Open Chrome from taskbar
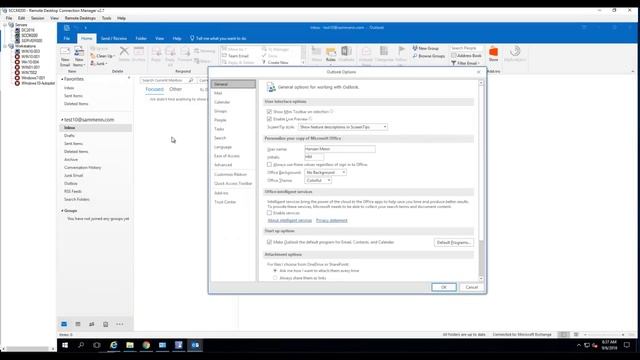Image resolution: width=640 pixels, height=360 pixels. coord(146,345)
